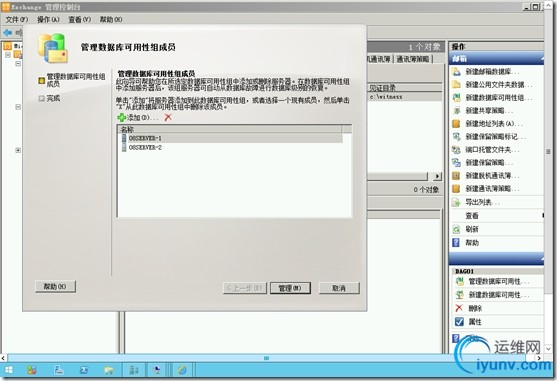Click upper 新建数据库可用性组 action icon

(456, 98)
